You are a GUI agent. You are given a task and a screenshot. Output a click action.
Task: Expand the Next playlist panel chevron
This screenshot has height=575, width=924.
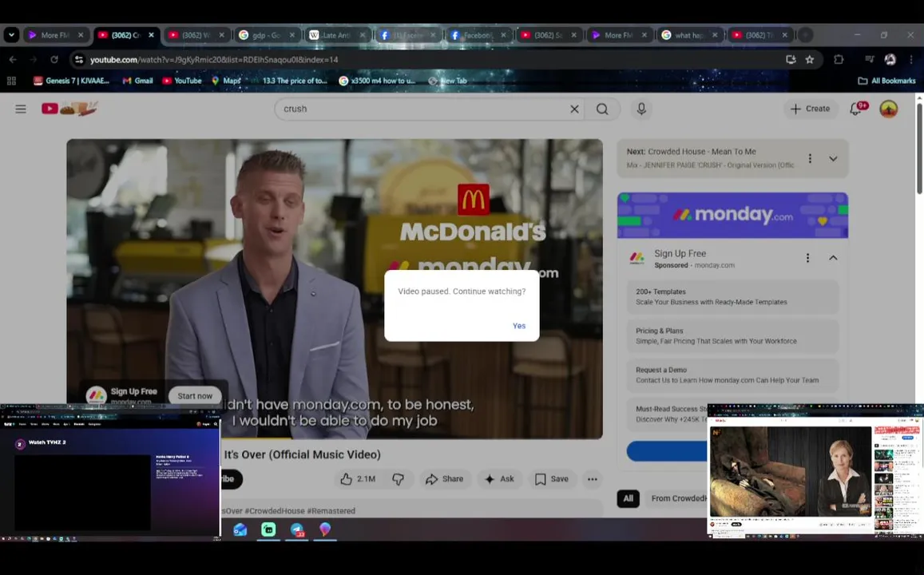pyautogui.click(x=833, y=158)
